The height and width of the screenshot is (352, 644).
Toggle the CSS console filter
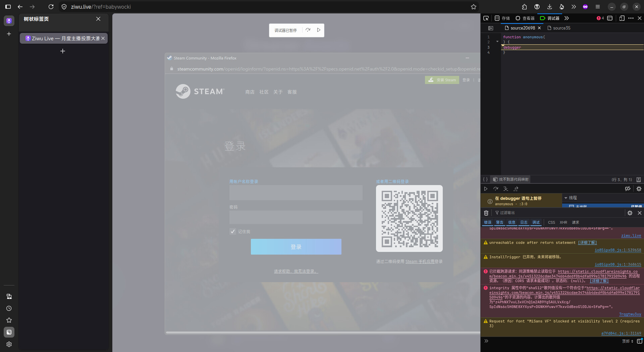[551, 222]
